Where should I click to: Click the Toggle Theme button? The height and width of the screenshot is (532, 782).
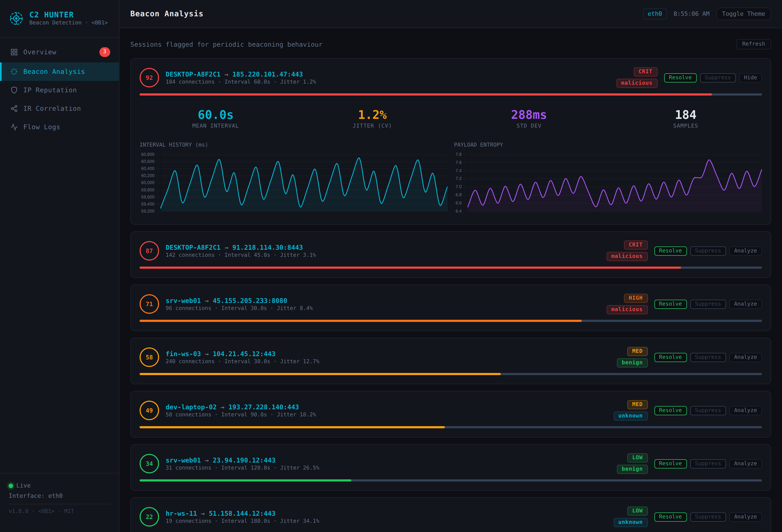pos(743,14)
